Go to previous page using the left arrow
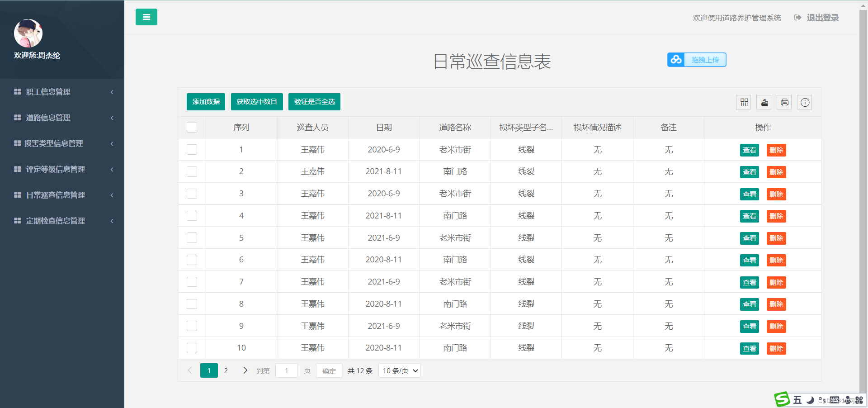Viewport: 868px width, 408px height. point(190,370)
